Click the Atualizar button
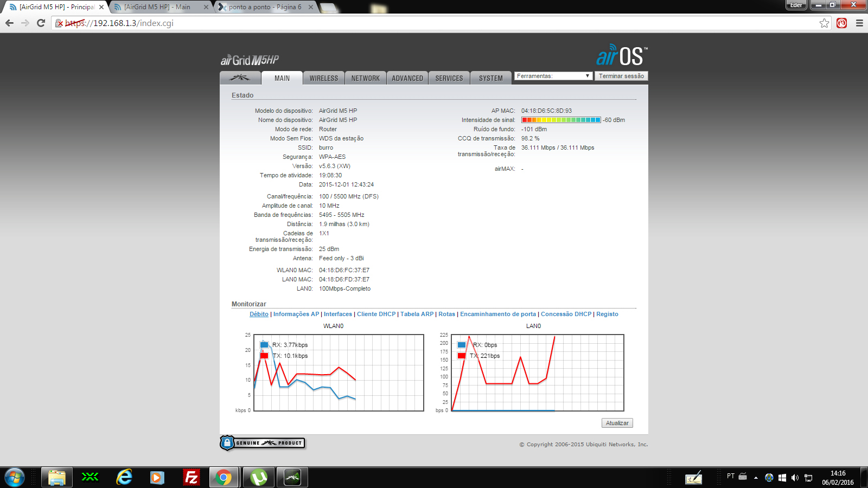 point(617,423)
